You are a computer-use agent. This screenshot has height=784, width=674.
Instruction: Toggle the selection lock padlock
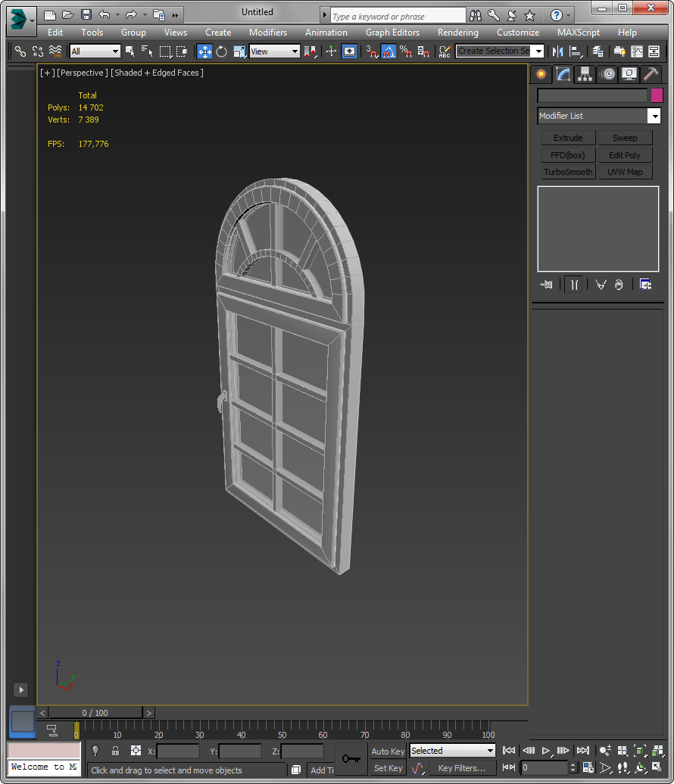[x=115, y=751]
